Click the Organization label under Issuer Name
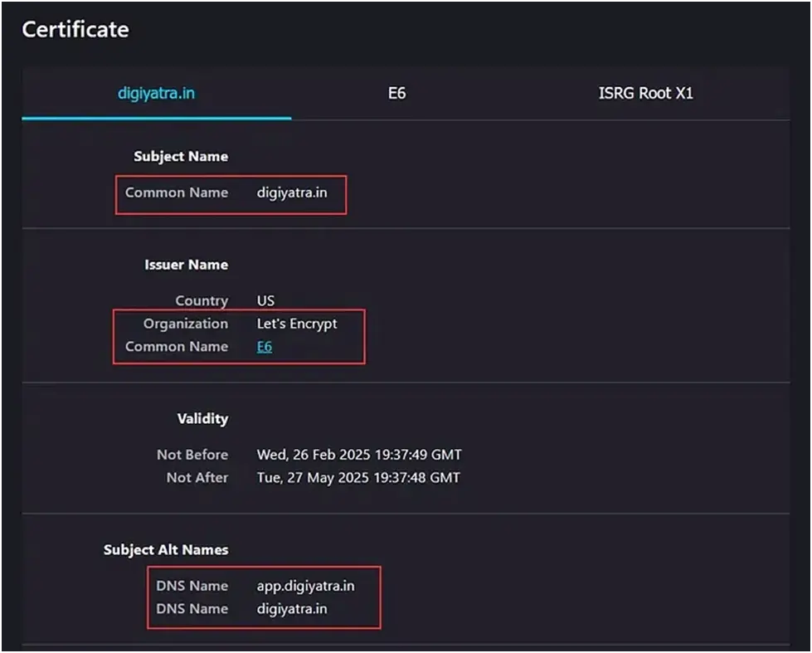 coord(185,324)
